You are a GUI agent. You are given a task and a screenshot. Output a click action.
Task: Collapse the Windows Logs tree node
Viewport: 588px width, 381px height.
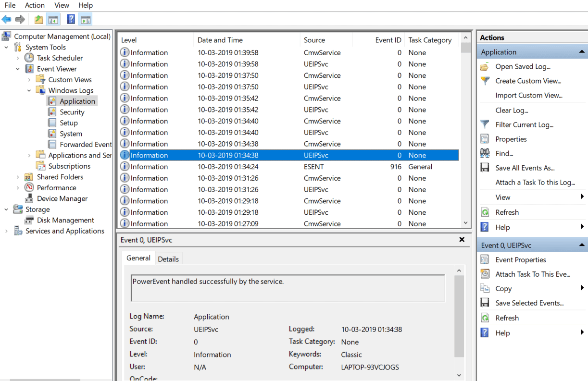[x=29, y=90]
